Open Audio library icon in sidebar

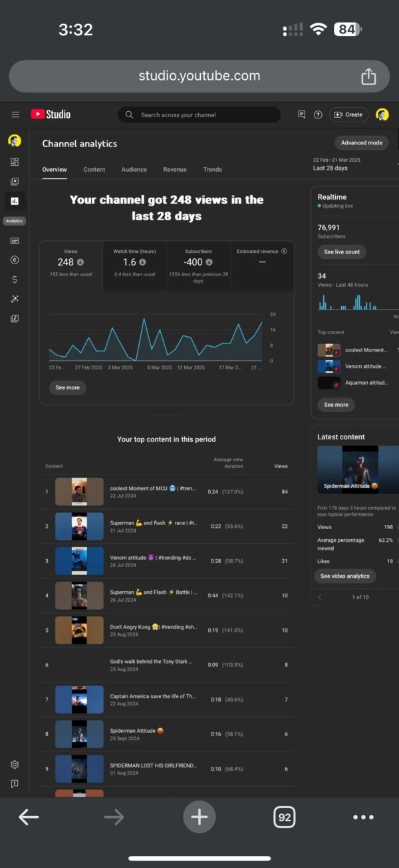click(x=15, y=318)
